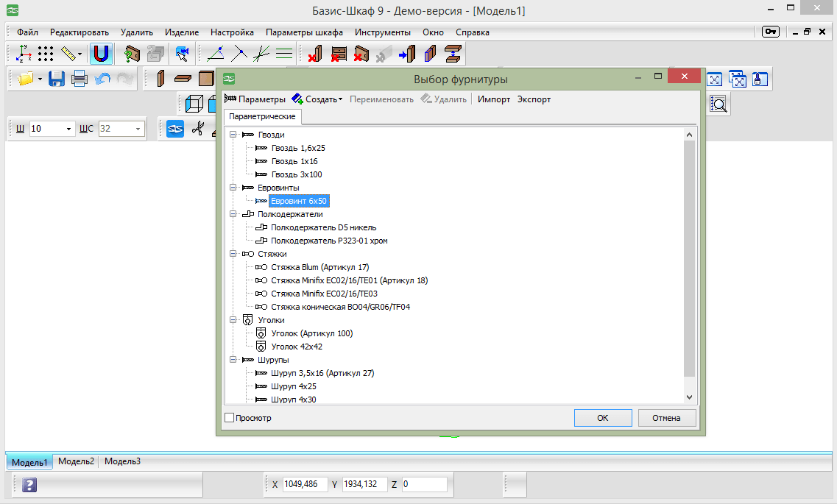Click the delete drawer icon with red cross
Viewport: 837px width, 504px height.
pyautogui.click(x=339, y=54)
